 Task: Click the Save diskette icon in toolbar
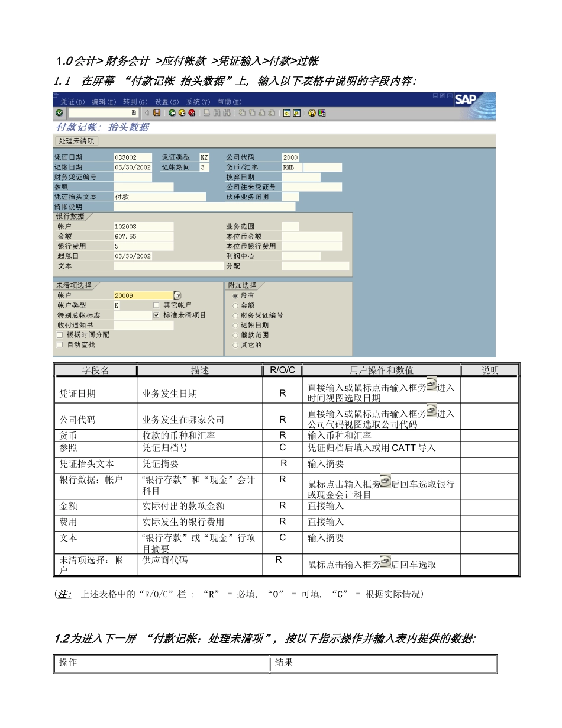(157, 112)
